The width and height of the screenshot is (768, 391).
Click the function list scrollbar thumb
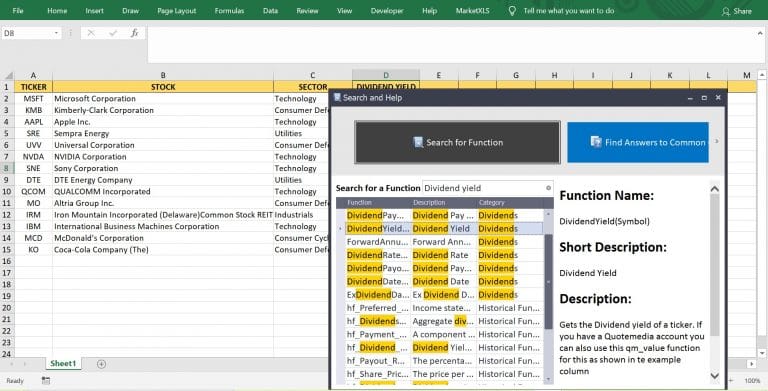click(549, 281)
